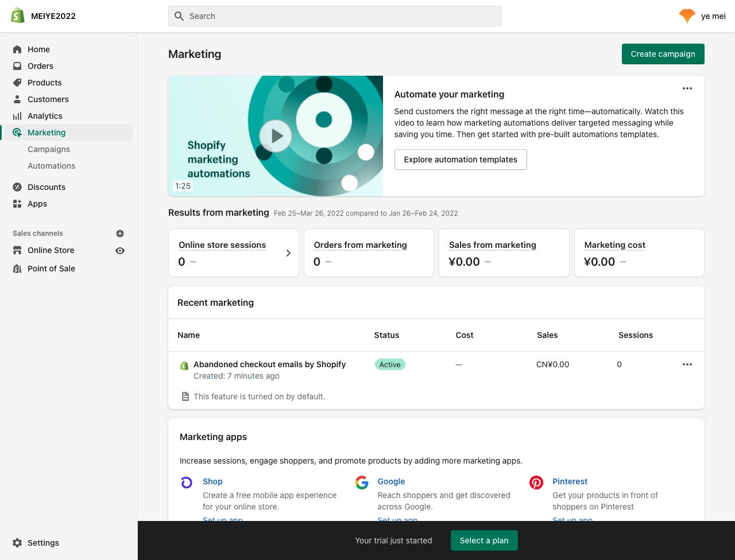Click the orange ye mei avatar
Viewport: 735px width, 560px height.
687,16
